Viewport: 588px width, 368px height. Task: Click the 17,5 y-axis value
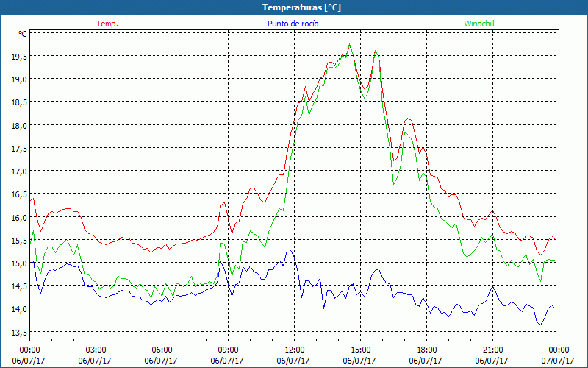coord(20,149)
